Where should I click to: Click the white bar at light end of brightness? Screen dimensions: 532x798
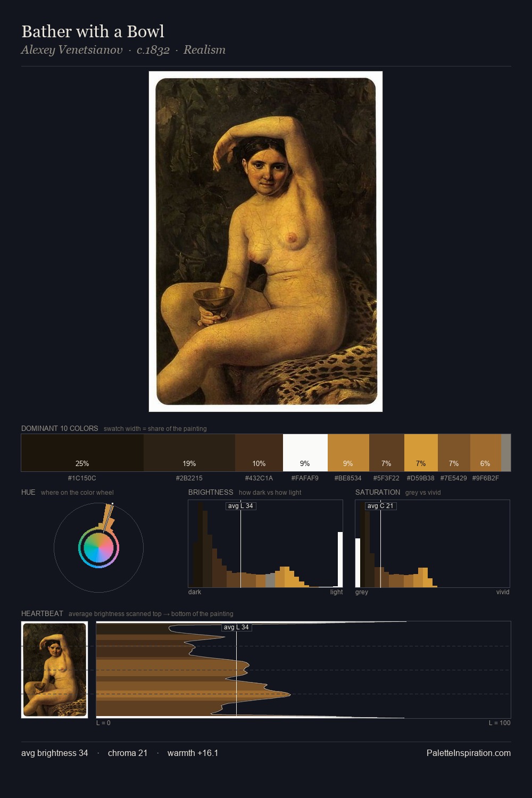coord(340,560)
